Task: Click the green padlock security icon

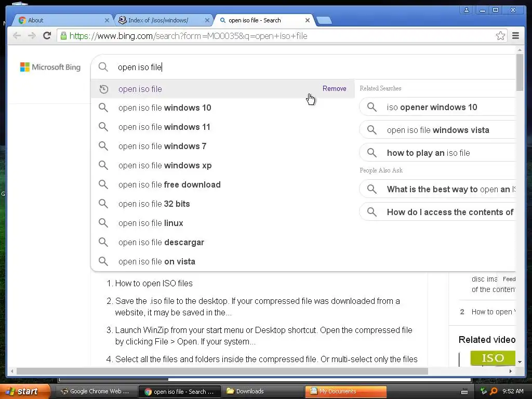Action: [63, 36]
